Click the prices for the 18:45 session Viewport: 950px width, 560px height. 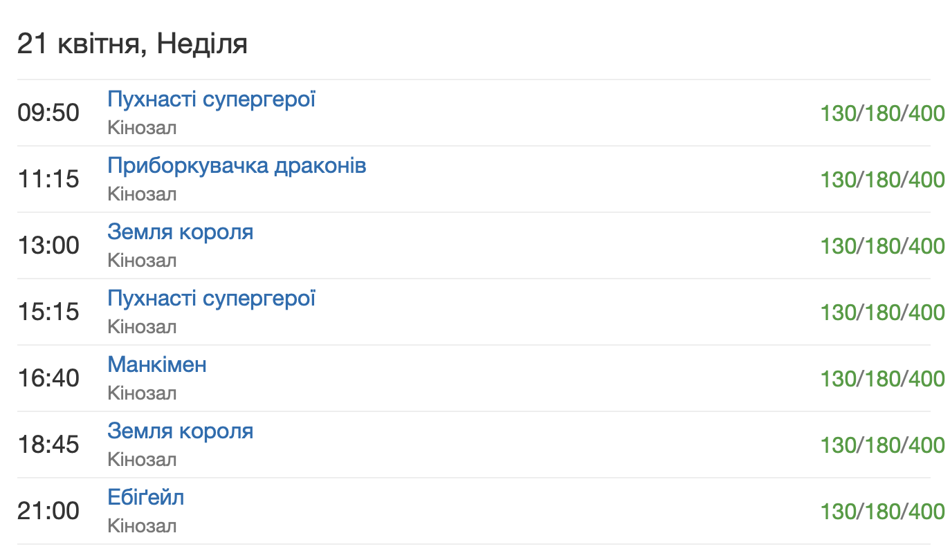[x=882, y=445]
